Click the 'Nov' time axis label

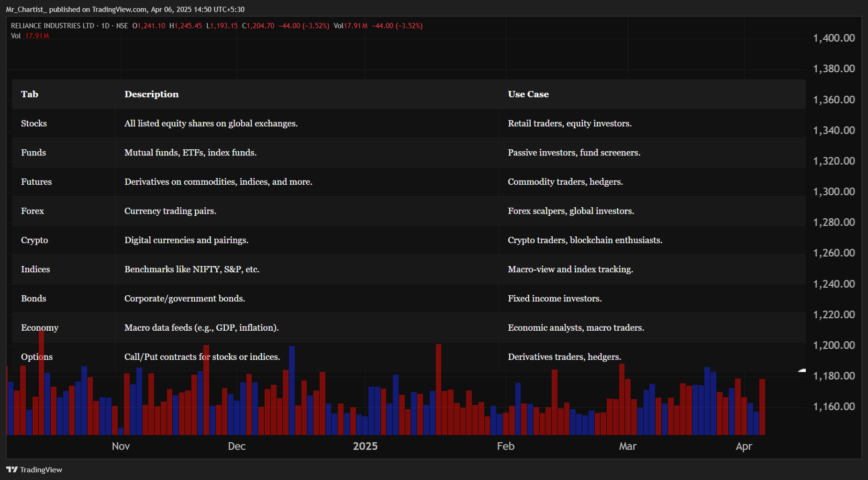[121, 447]
